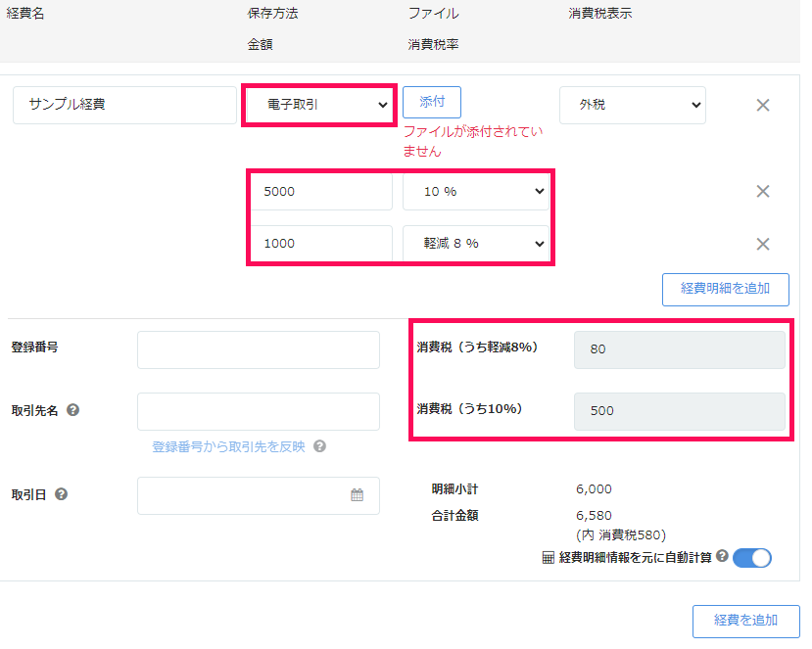Remove the サンプル経費 expense row with X
The width and height of the screenshot is (812, 649).
click(763, 105)
